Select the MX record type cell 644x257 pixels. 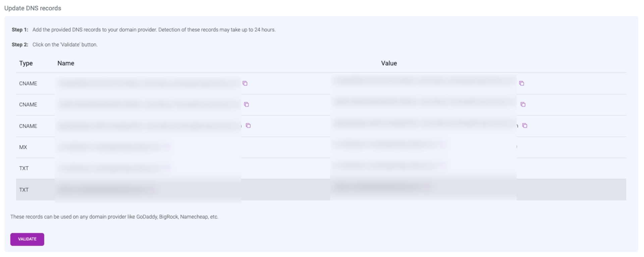23,147
